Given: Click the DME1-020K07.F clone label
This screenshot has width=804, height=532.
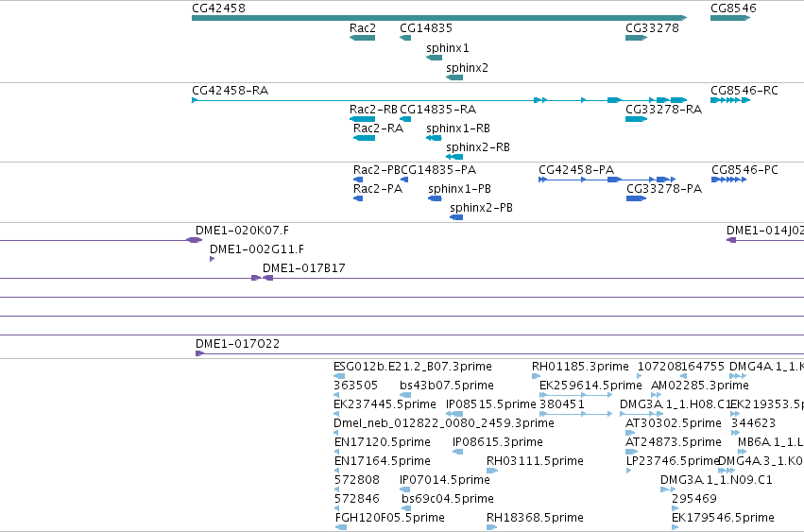Looking at the screenshot, I should point(242,231).
